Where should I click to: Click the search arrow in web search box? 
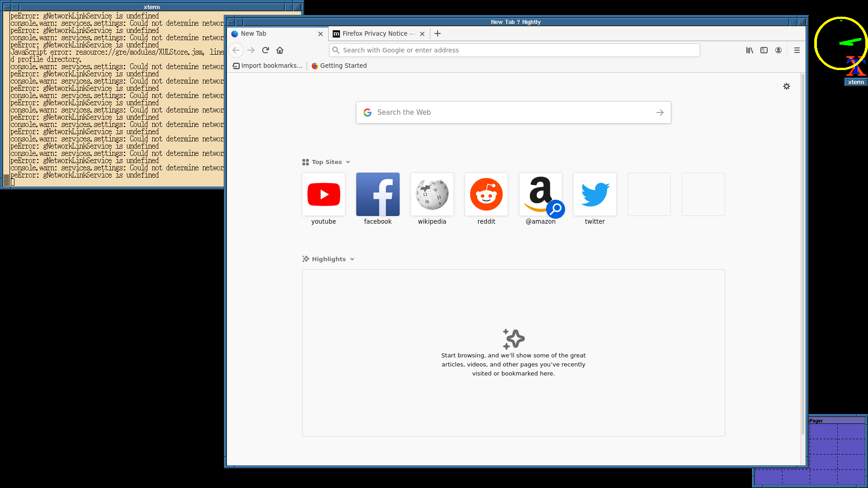click(660, 113)
